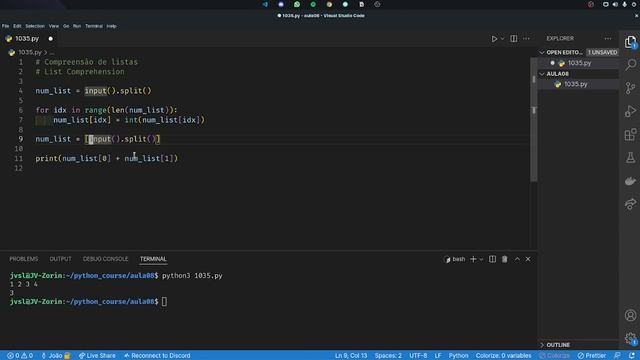Show errors and warnings in status bar
The height and width of the screenshot is (360, 640).
tap(20, 356)
